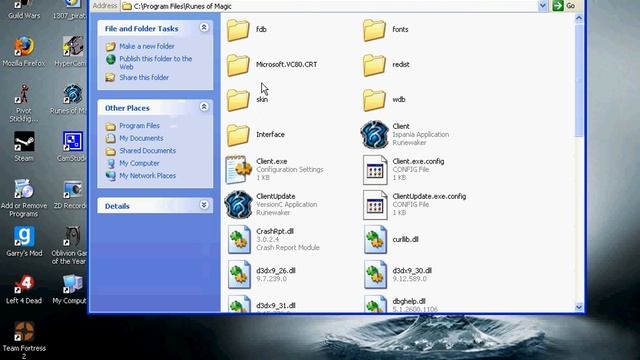Select the d3dx9_31.dll file
This screenshot has width=640, height=360.
pyautogui.click(x=261, y=304)
